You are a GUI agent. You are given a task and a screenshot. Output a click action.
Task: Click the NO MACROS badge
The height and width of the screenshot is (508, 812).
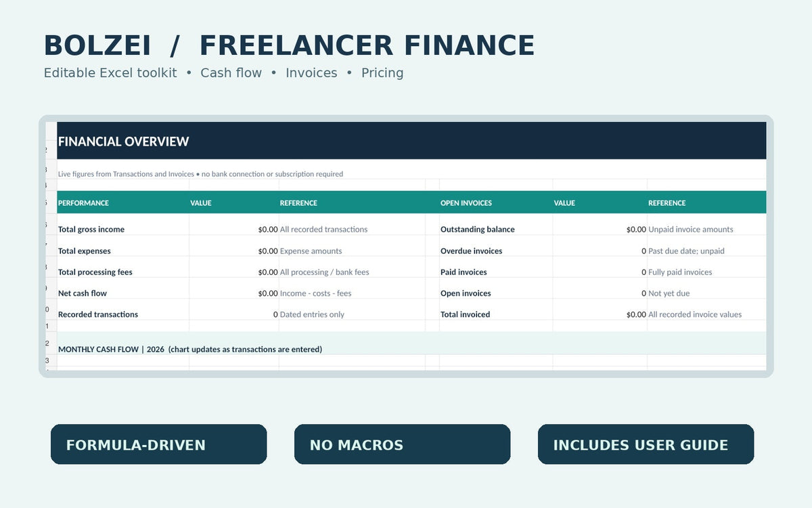(402, 444)
